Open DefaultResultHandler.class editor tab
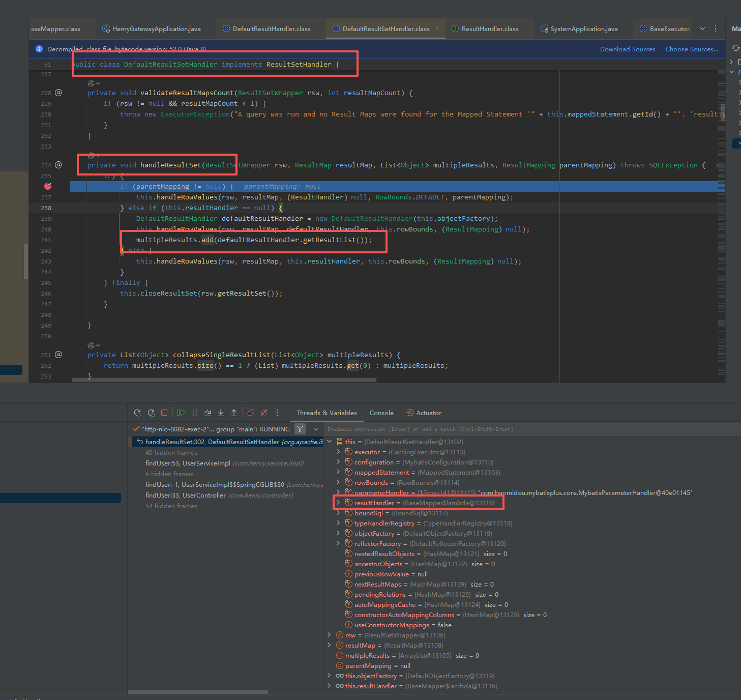741x700 pixels. (x=267, y=28)
